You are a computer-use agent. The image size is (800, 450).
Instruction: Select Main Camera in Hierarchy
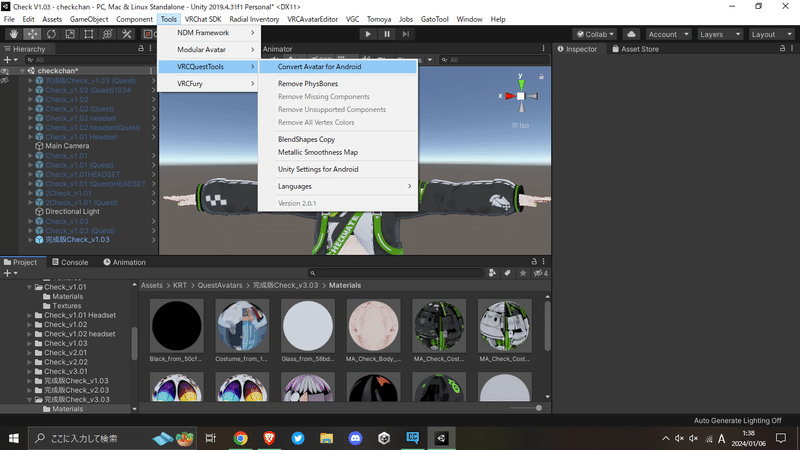[x=67, y=146]
